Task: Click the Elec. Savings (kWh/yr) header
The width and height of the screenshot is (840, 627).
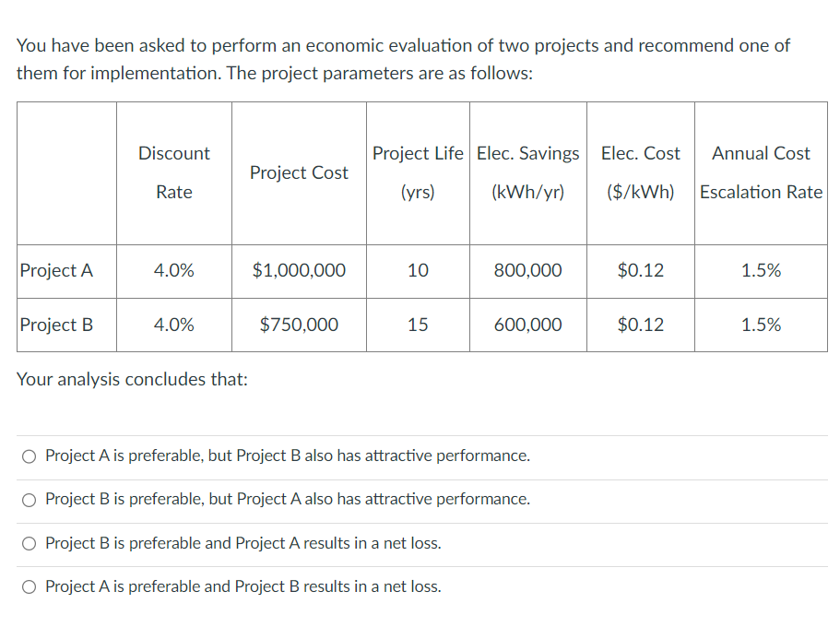Action: coord(527,172)
